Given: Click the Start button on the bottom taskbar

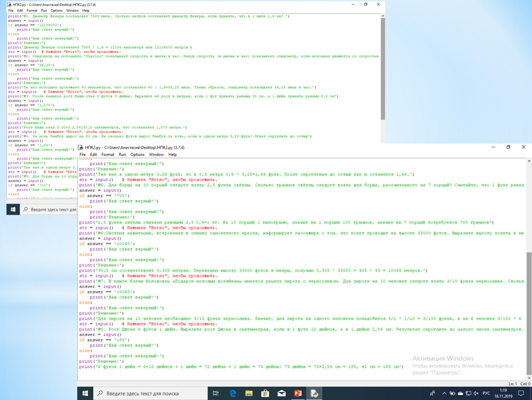Looking at the screenshot, I should [x=85, y=394].
